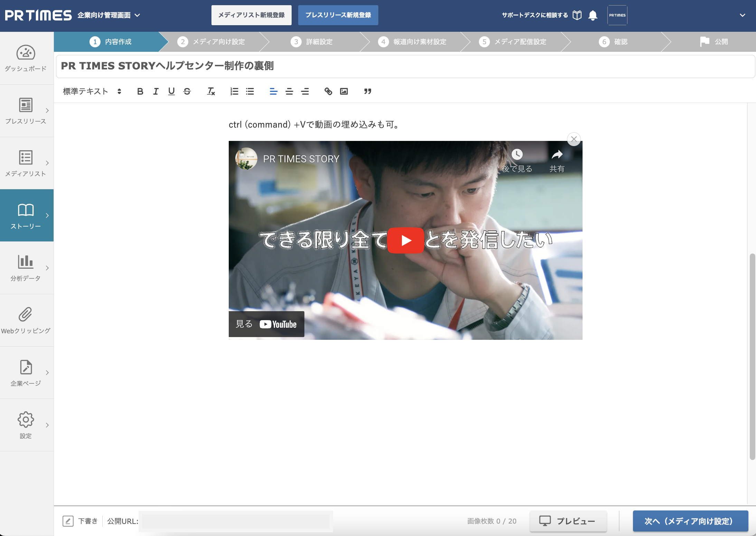This screenshot has width=756, height=536.
Task: Go to step 1 内容作成
Action: click(111, 42)
